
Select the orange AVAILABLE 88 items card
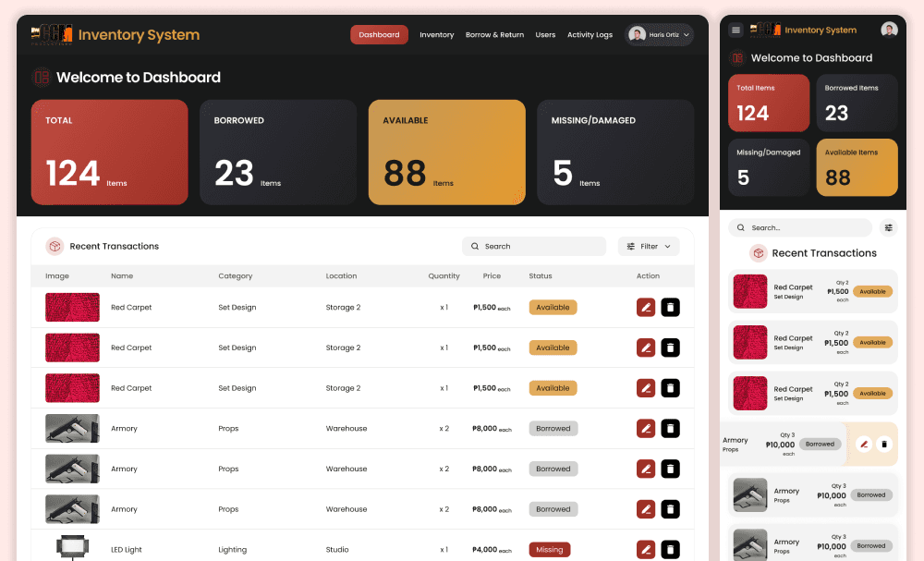[446, 152]
